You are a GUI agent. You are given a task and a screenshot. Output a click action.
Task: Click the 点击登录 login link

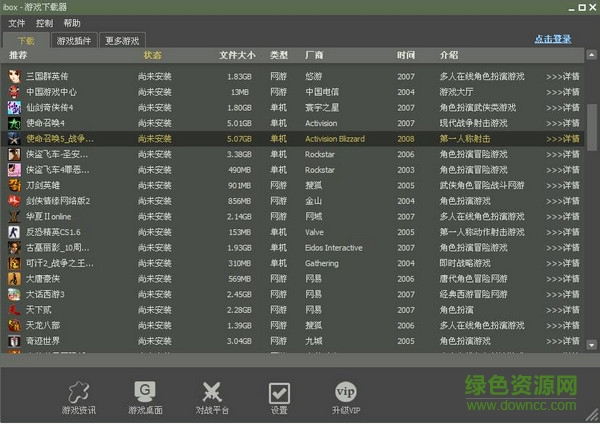coord(553,39)
